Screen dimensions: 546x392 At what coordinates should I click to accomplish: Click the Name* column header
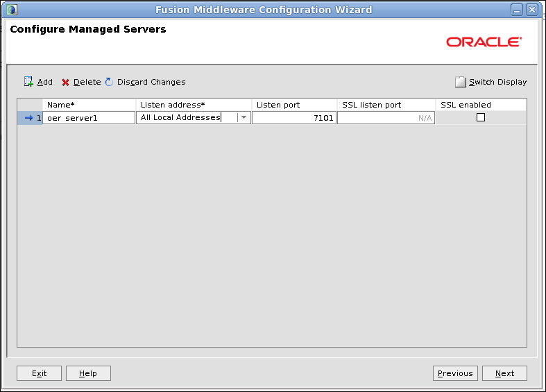click(x=89, y=105)
